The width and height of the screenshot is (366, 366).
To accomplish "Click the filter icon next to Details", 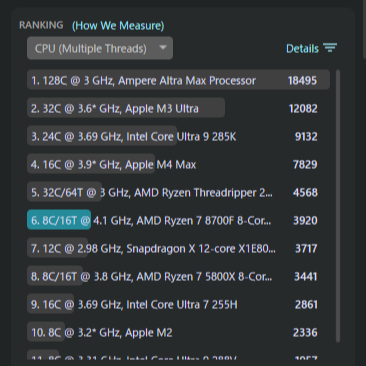I will 330,48.
